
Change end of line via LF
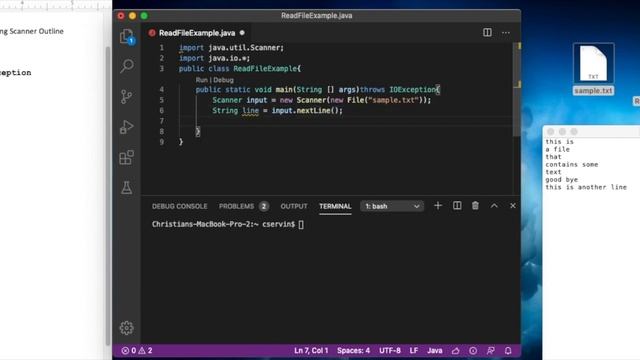pyautogui.click(x=414, y=351)
